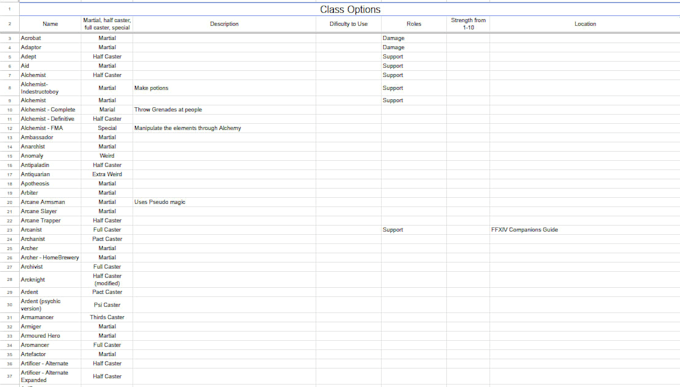Screen dimensions: 680x387
Task: Click the 'Adaptor' name cell
Action: pyautogui.click(x=50, y=47)
